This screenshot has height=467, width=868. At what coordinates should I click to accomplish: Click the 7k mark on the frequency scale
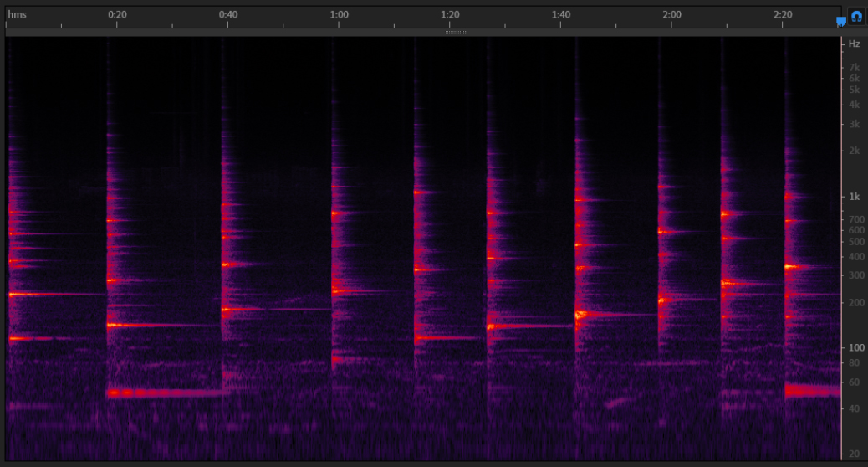[x=854, y=67]
